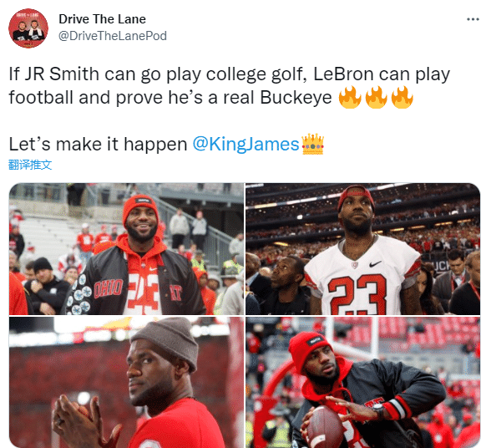481x448 pixels.
Task: Click the Drive The Lane display name
Action: click(x=102, y=19)
